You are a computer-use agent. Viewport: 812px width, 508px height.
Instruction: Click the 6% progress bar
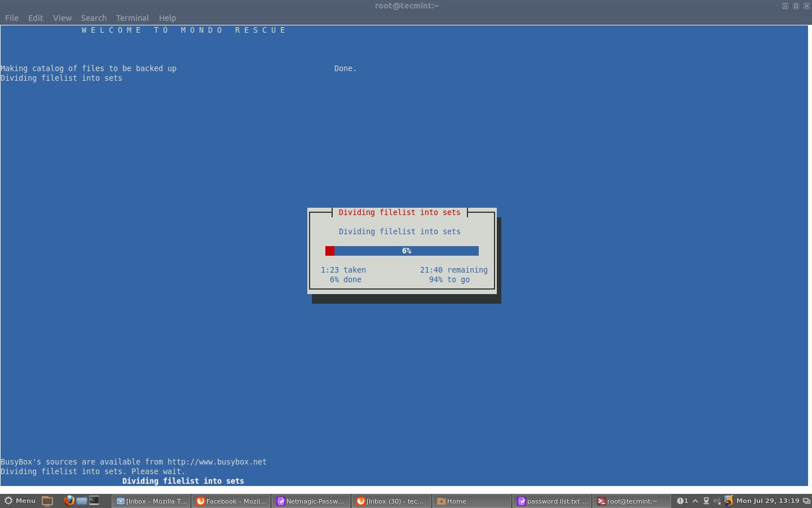pyautogui.click(x=402, y=251)
